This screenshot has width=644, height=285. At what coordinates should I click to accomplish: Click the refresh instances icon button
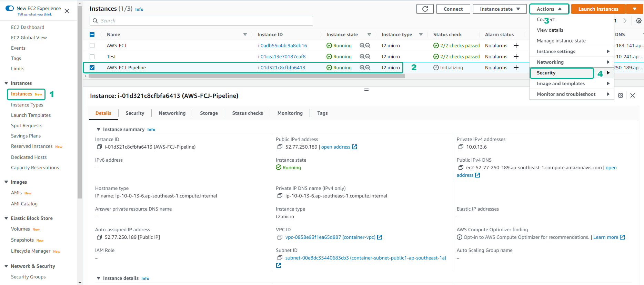click(x=425, y=9)
